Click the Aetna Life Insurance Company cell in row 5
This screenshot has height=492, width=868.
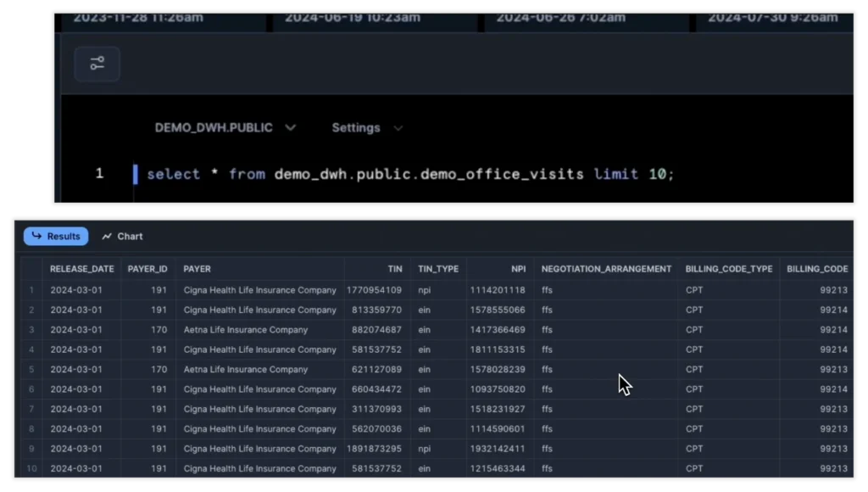246,370
